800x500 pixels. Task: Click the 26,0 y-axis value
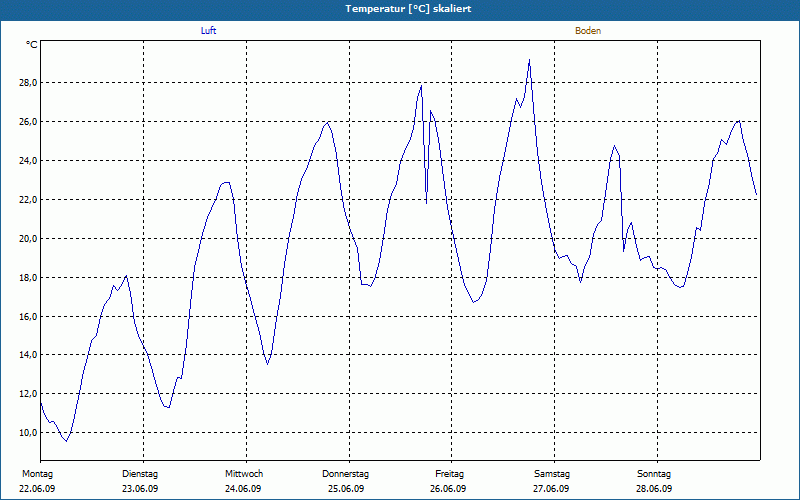point(29,121)
